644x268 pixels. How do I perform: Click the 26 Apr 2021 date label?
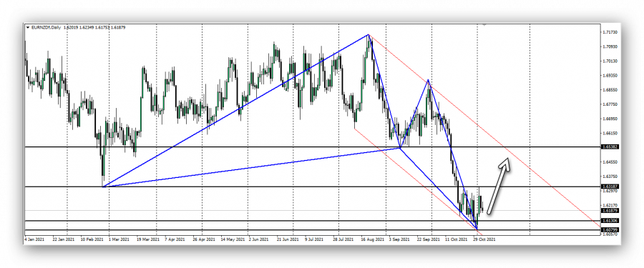tap(205, 239)
